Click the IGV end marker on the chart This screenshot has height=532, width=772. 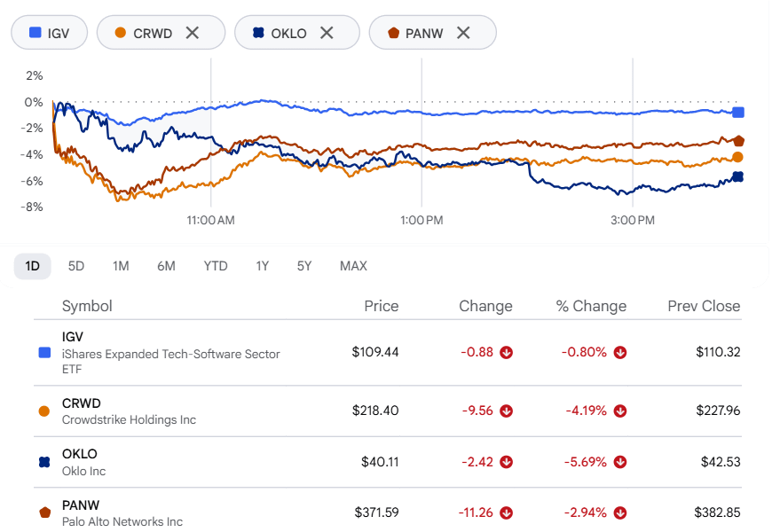[738, 113]
